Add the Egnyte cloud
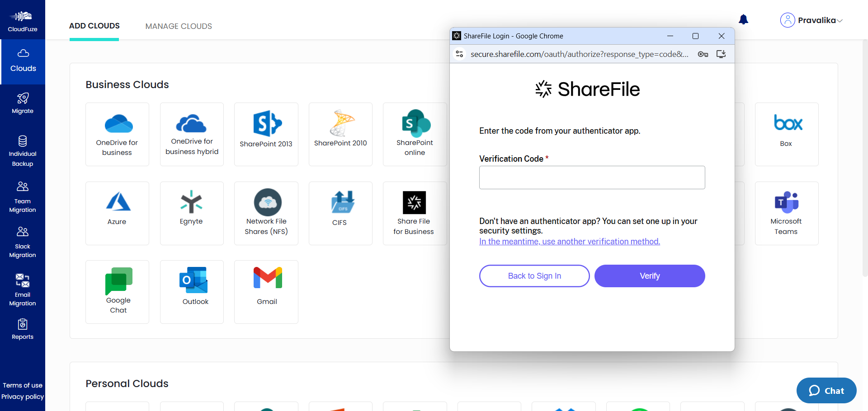The width and height of the screenshot is (868, 411). 192,213
